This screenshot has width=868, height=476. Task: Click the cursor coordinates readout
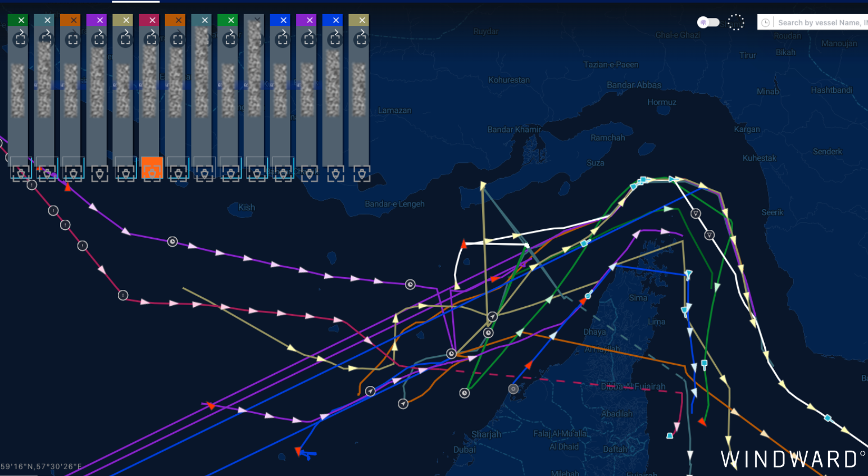pos(40,466)
